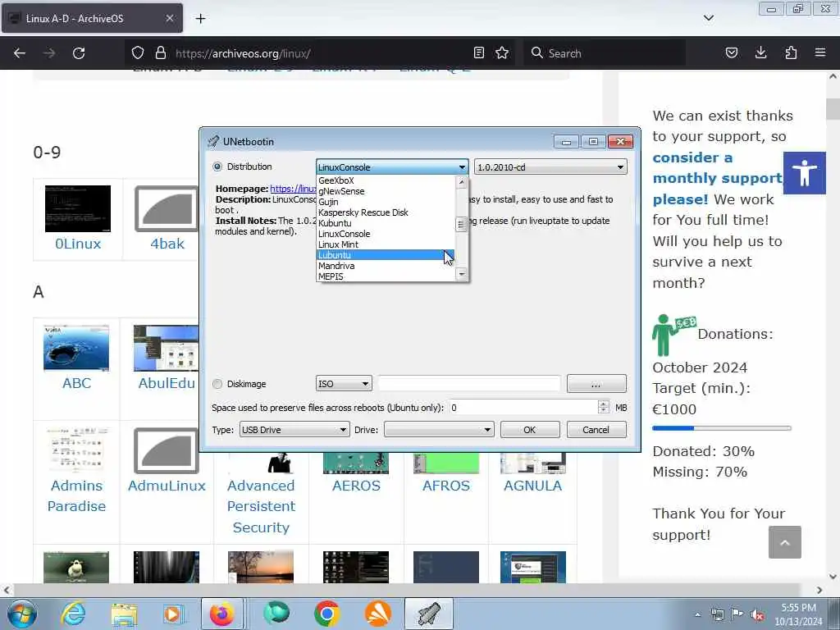
Task: Toggle reader view icon in address bar
Action: point(479,52)
